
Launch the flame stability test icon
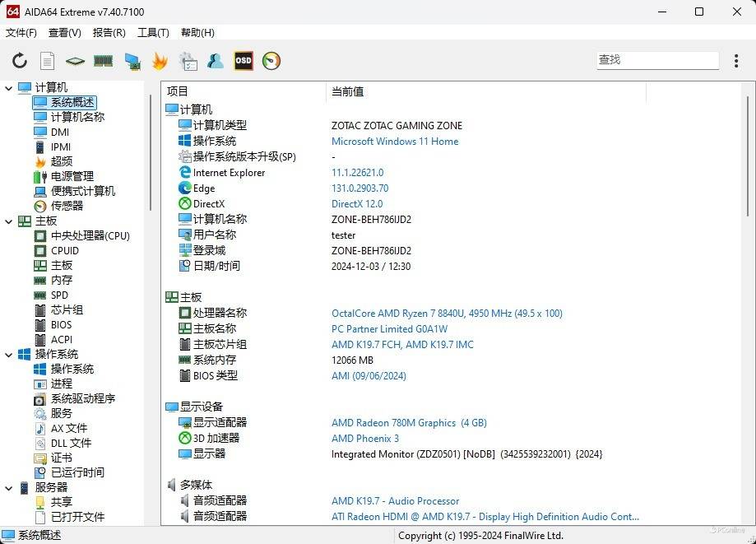pos(160,61)
